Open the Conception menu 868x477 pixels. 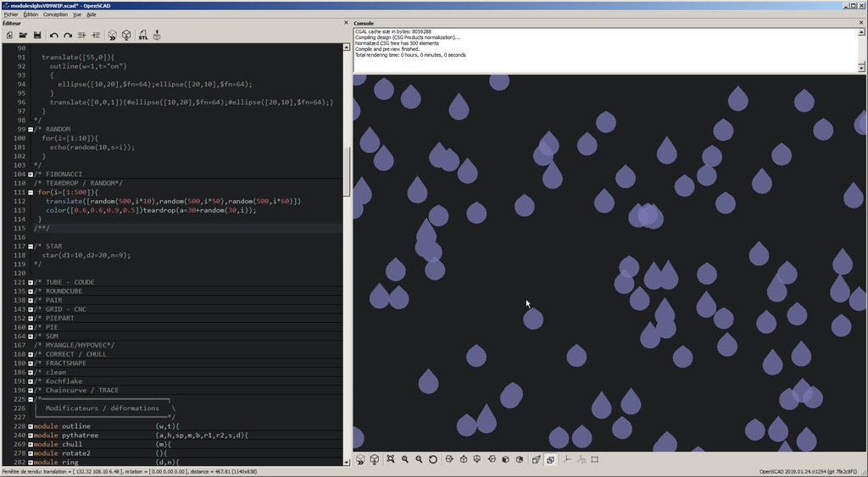pos(55,14)
